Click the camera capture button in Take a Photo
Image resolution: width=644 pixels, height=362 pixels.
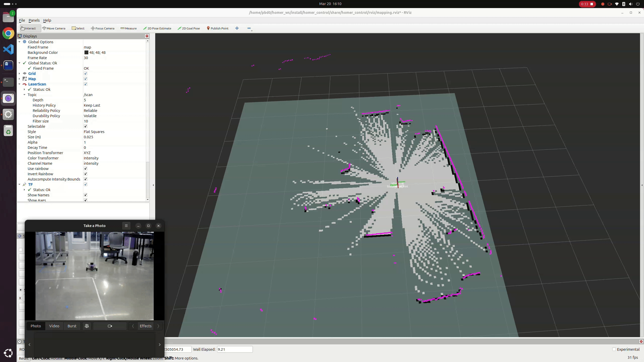(x=110, y=326)
